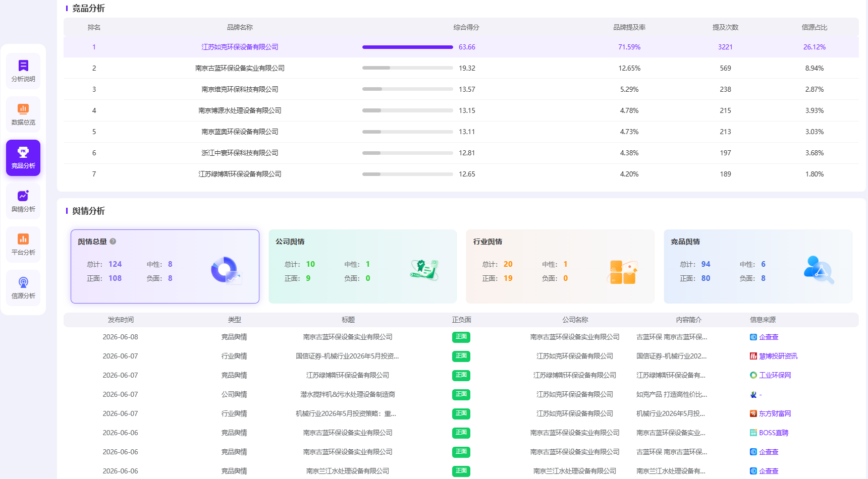Select the 竞品分析 sidebar icon
This screenshot has width=868, height=479.
(23, 158)
